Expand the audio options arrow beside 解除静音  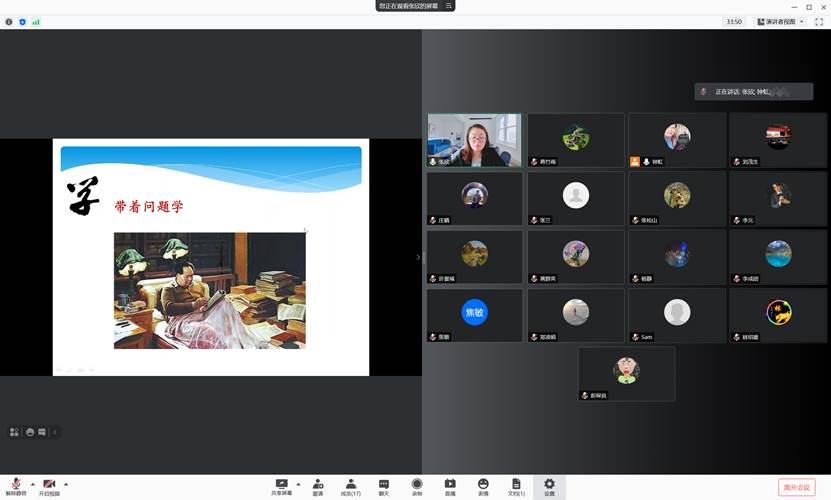[x=33, y=483]
